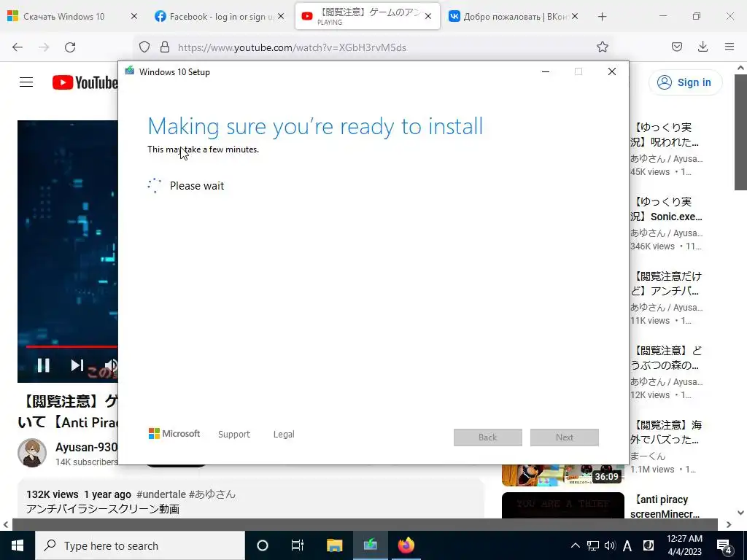Close the Facebook tab
Image resolution: width=747 pixels, height=560 pixels.
coord(281,16)
